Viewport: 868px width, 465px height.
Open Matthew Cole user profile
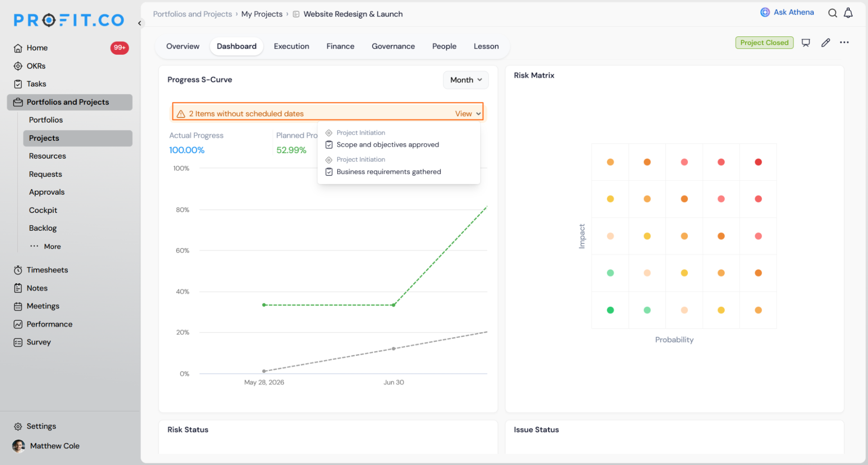[46, 446]
